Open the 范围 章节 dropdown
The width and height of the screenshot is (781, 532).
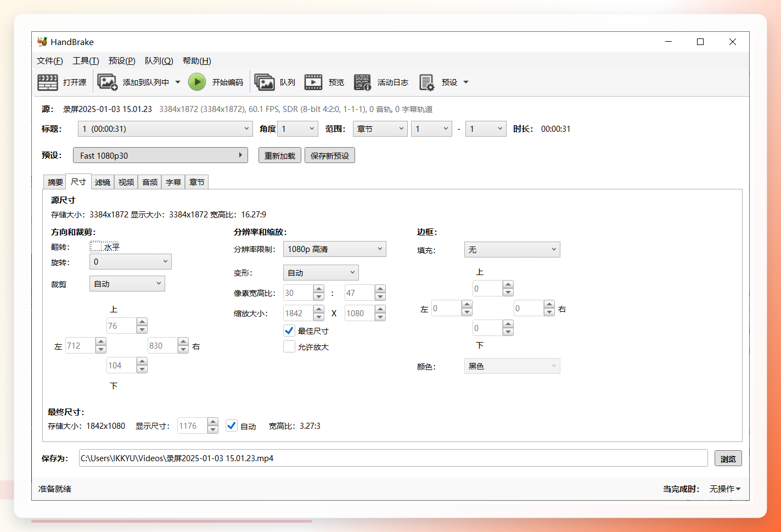point(380,128)
